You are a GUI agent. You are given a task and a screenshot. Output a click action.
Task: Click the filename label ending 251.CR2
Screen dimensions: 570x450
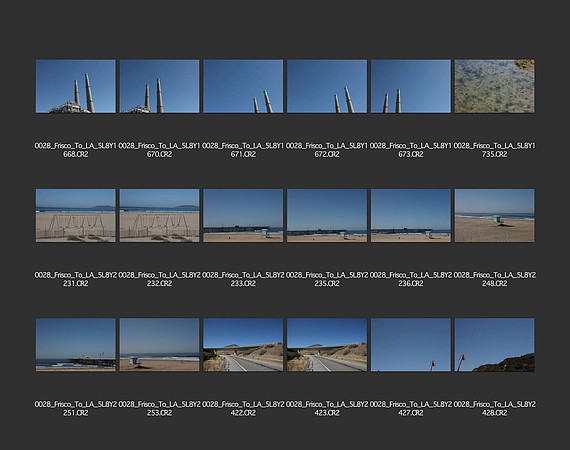coord(76,409)
